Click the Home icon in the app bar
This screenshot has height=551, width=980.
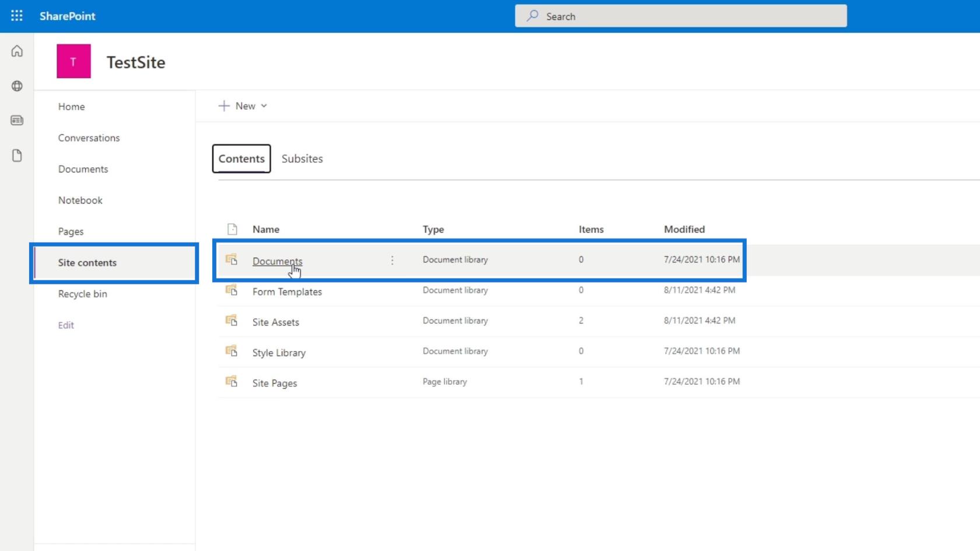[17, 51]
